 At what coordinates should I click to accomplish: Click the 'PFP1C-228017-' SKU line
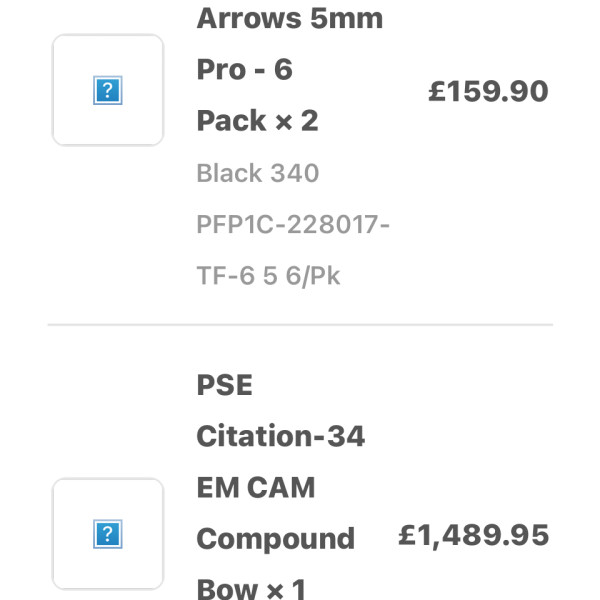293,224
